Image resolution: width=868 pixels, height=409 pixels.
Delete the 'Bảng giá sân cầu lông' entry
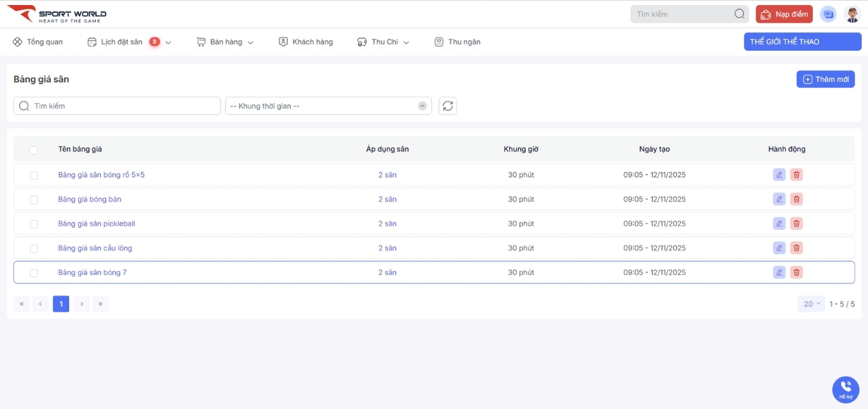(x=796, y=248)
